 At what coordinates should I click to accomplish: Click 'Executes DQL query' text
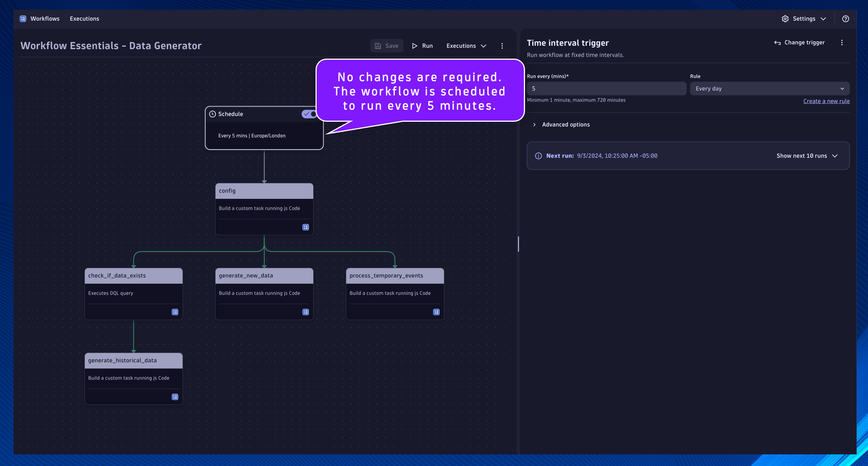pyautogui.click(x=111, y=293)
